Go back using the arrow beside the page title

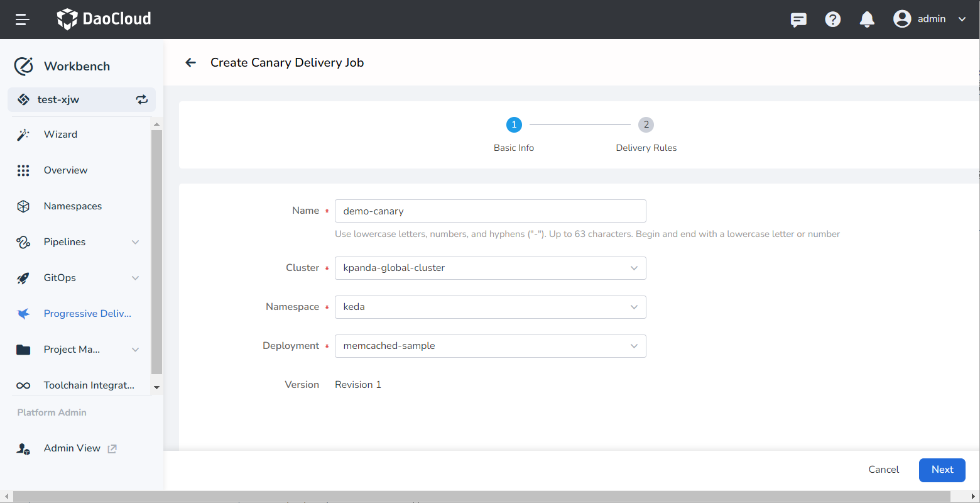[190, 62]
